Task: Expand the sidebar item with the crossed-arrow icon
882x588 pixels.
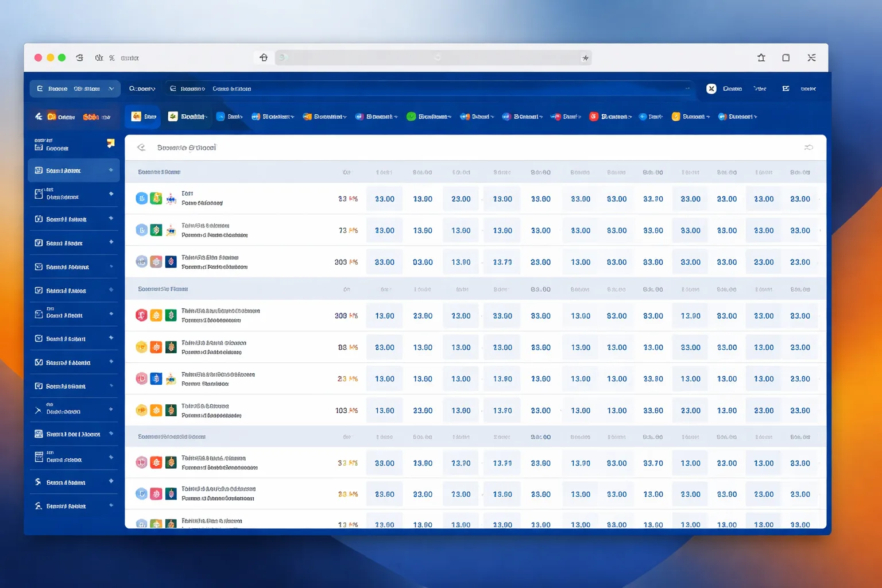Action: [111, 409]
